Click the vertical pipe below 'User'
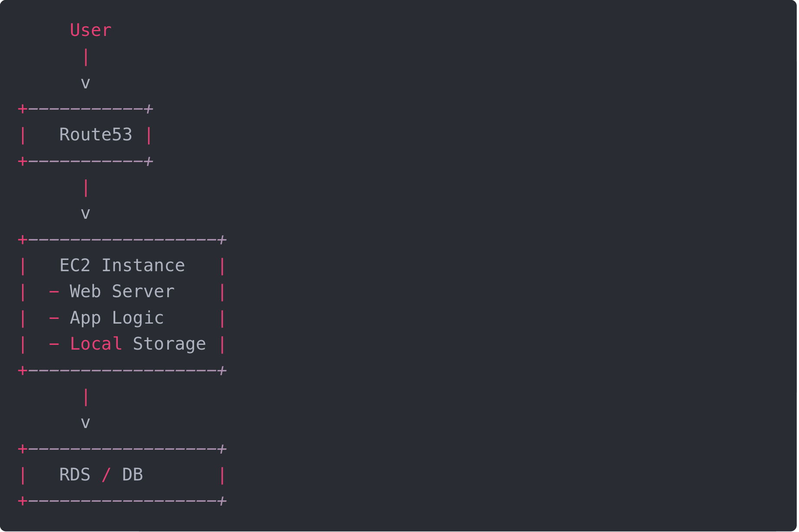 (85, 57)
